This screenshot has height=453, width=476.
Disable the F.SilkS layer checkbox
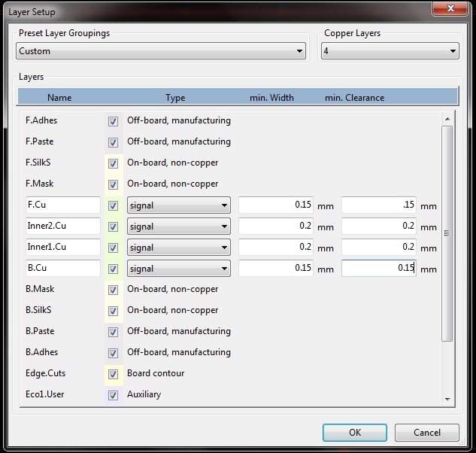pyautogui.click(x=114, y=163)
